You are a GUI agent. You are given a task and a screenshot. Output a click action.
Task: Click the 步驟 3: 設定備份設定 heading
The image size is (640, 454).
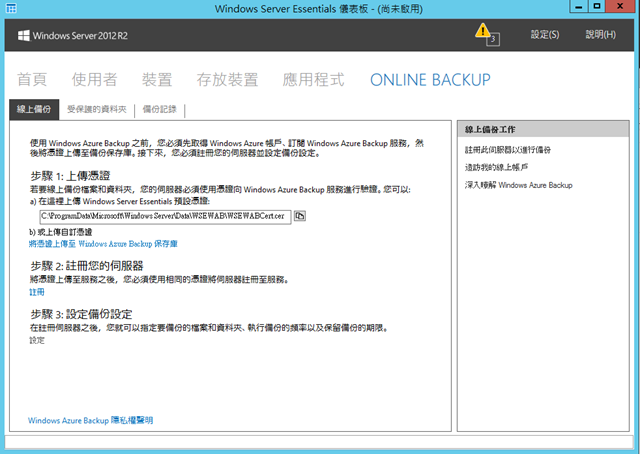(x=81, y=314)
